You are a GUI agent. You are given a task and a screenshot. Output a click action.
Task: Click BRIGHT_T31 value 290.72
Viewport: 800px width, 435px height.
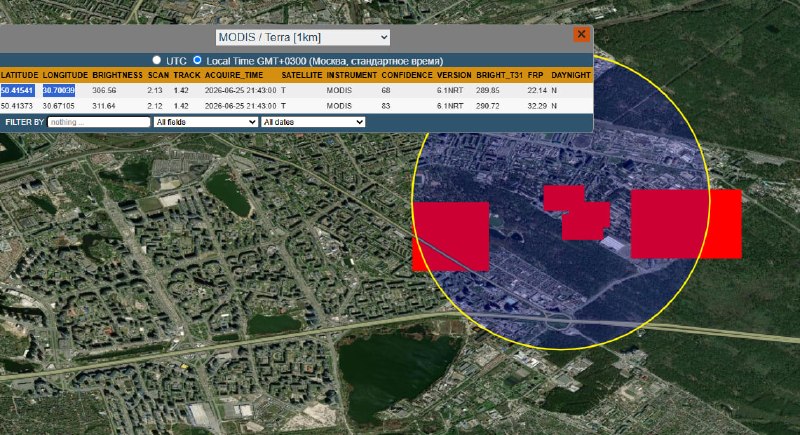pos(488,106)
